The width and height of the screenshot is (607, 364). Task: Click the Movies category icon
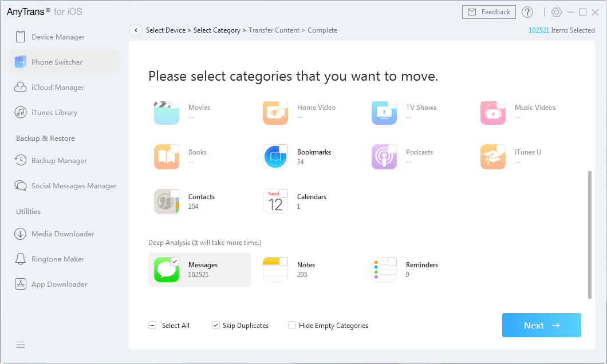(x=167, y=113)
